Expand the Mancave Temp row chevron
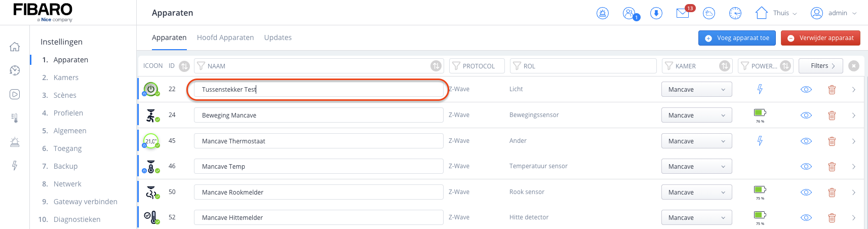Viewport: 868px width, 229px height. [854, 167]
